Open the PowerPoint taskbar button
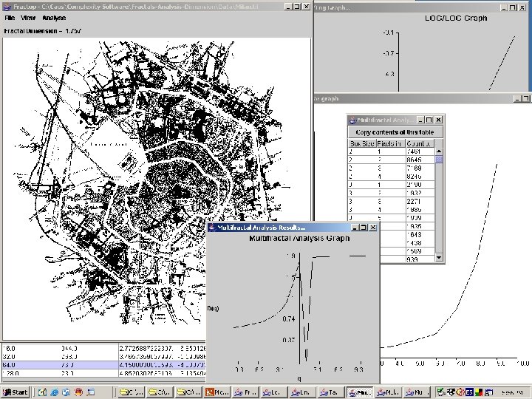Screen dimensions: 532x399 tap(219, 391)
